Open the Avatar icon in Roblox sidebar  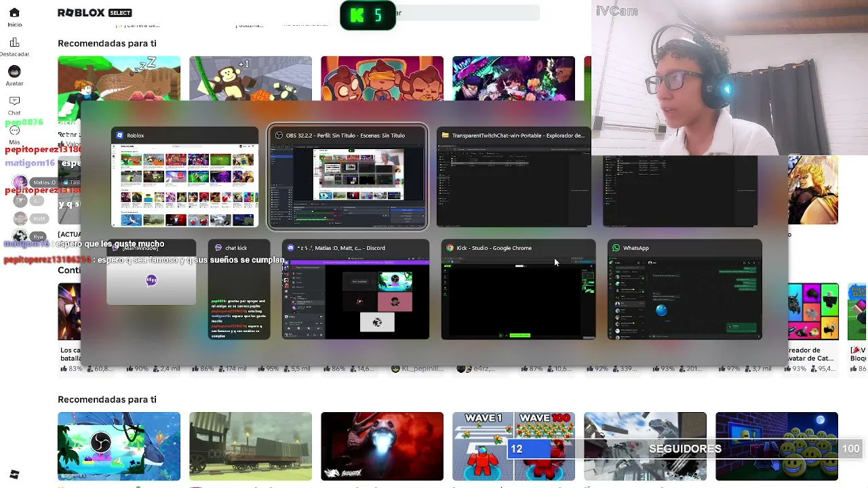pos(14,71)
